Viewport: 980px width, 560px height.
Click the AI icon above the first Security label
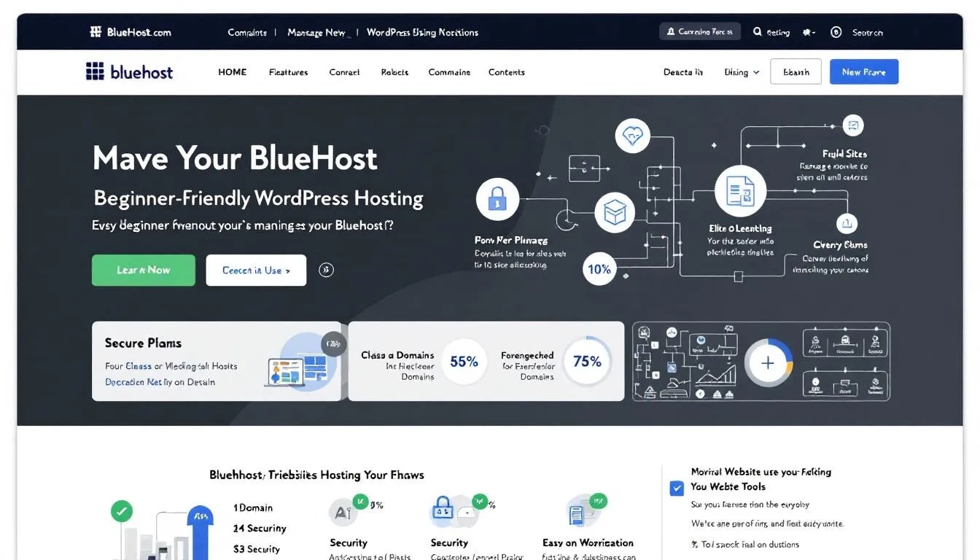(x=342, y=513)
